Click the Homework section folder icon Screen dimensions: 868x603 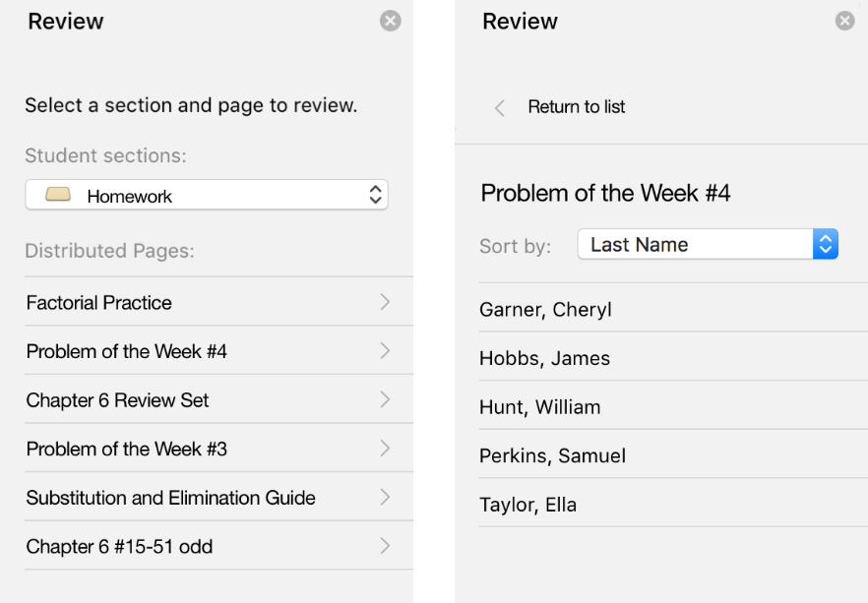(x=58, y=195)
